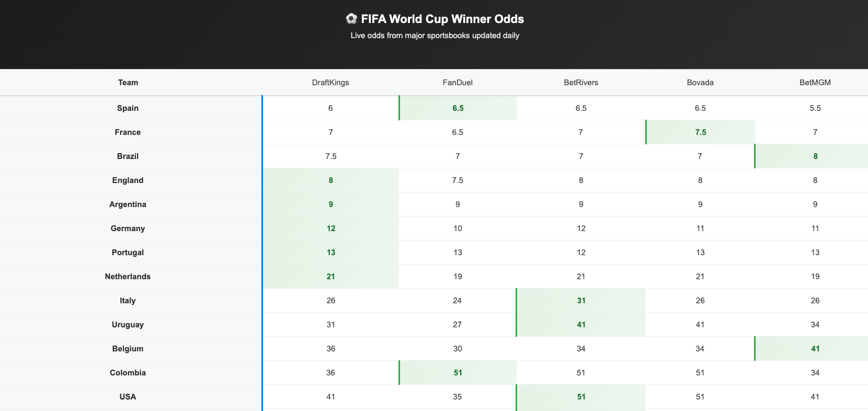This screenshot has height=411, width=868.
Task: Click the soccer ball icon in the title
Action: tap(351, 19)
